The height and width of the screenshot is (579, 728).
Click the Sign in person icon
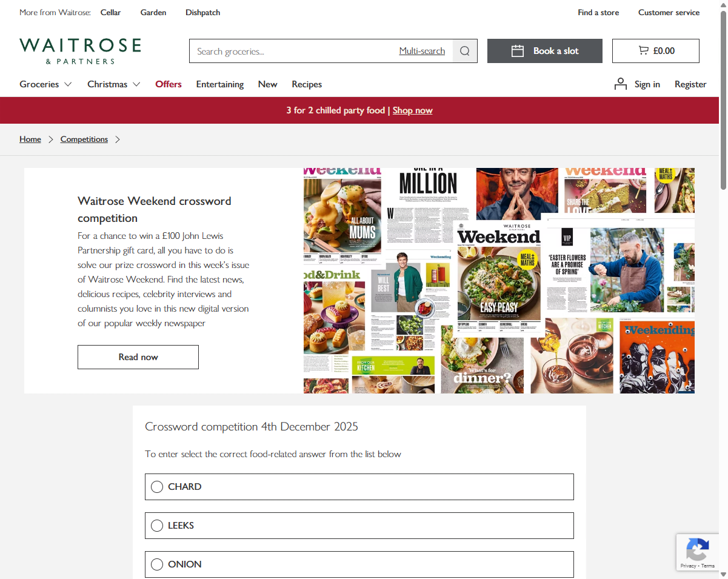tap(621, 84)
